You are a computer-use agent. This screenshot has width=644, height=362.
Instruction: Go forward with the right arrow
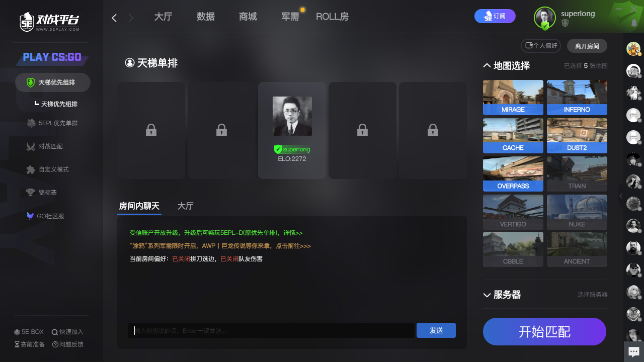[131, 18]
